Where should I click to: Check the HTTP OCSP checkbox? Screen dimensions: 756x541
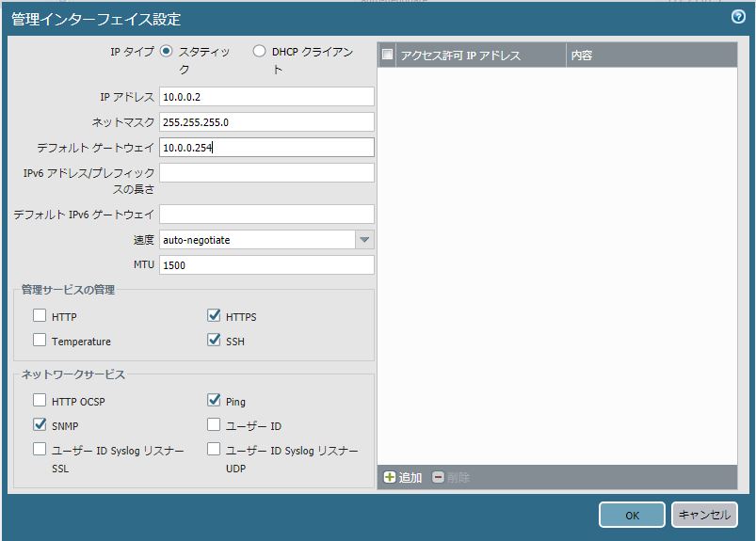(x=40, y=401)
